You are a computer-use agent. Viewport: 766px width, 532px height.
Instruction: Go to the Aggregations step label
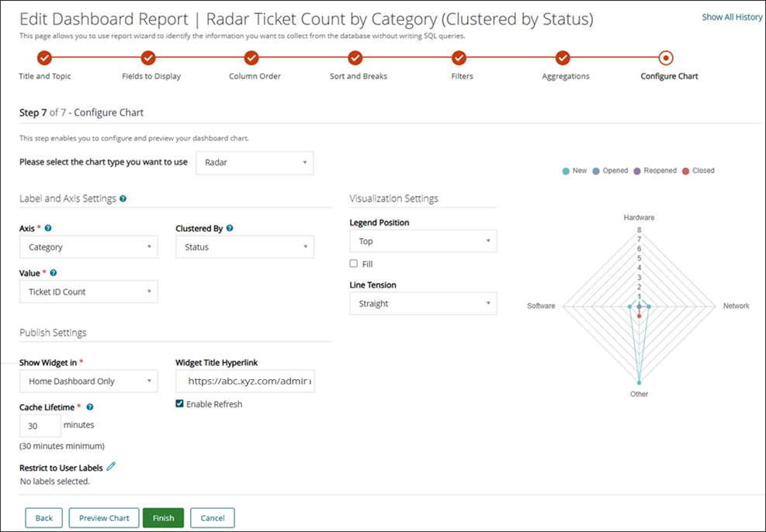pos(566,76)
